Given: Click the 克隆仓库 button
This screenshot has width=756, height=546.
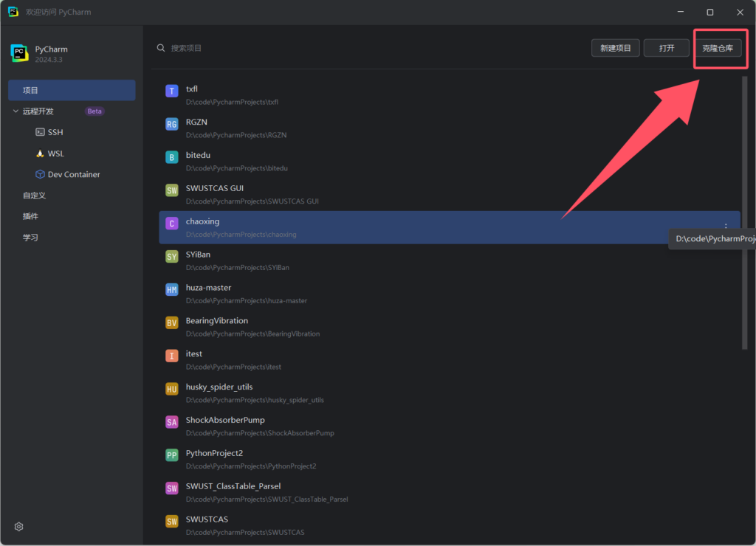Looking at the screenshot, I should click(x=718, y=48).
